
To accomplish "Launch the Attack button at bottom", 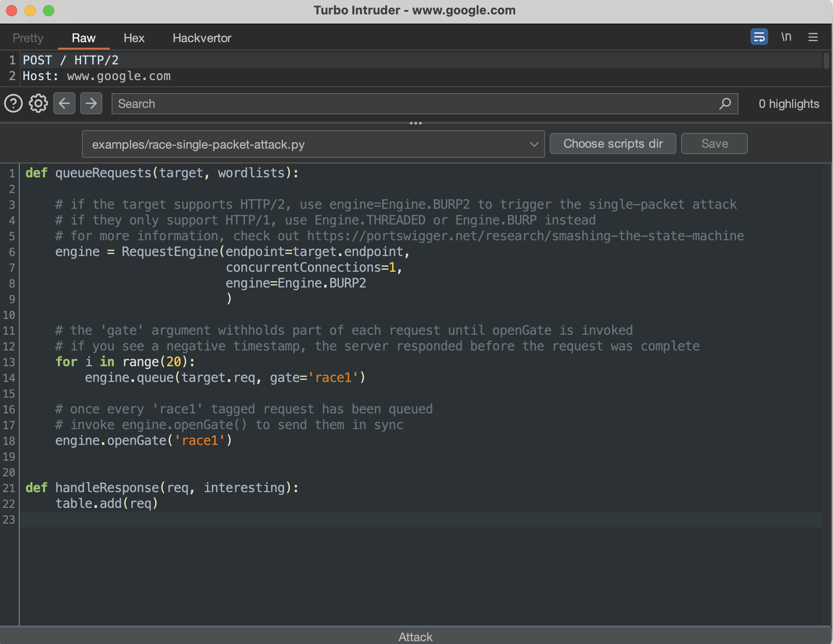I will pyautogui.click(x=415, y=637).
